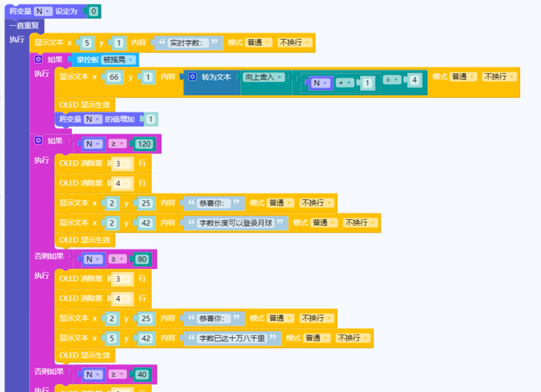
Task: Click gear icon on the 被摇晃 if block
Action: tap(39, 59)
